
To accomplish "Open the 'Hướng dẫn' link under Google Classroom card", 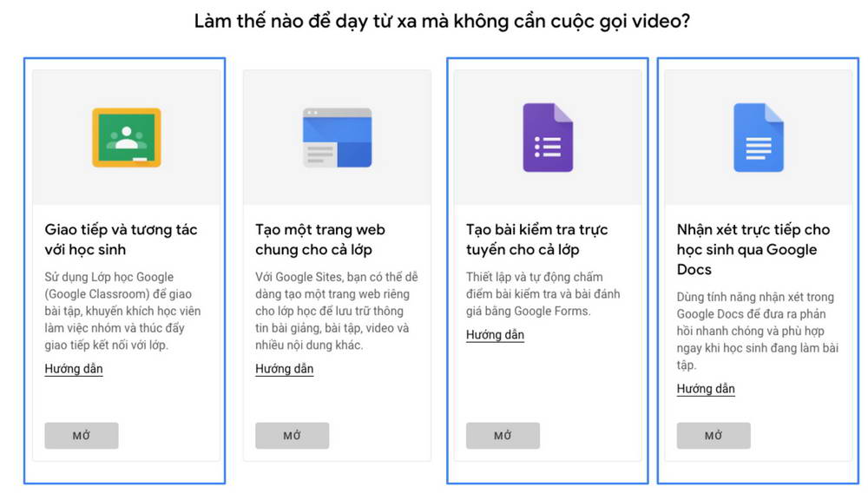I will pos(74,369).
